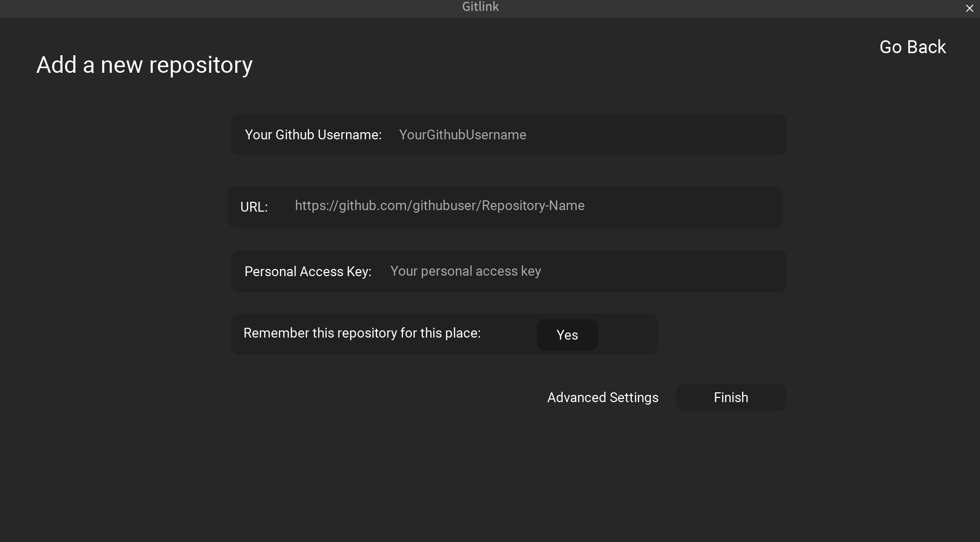Click the personal access key placeholder

[x=466, y=271]
